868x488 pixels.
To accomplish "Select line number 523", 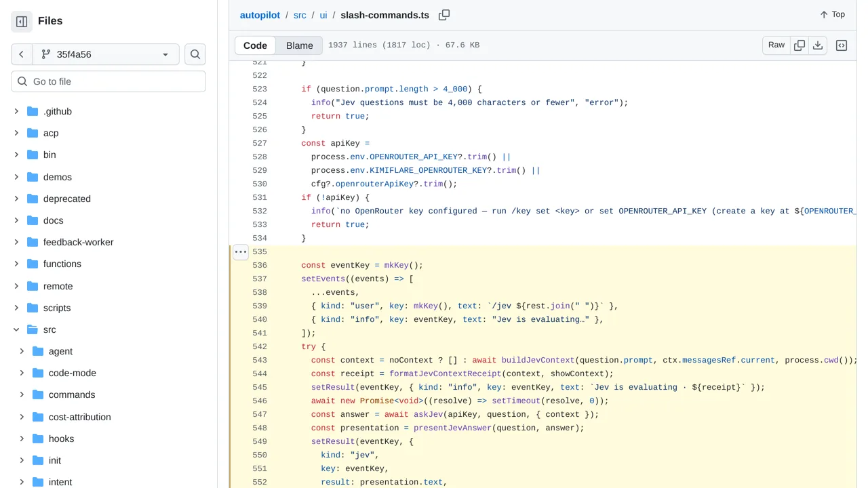I will point(260,89).
